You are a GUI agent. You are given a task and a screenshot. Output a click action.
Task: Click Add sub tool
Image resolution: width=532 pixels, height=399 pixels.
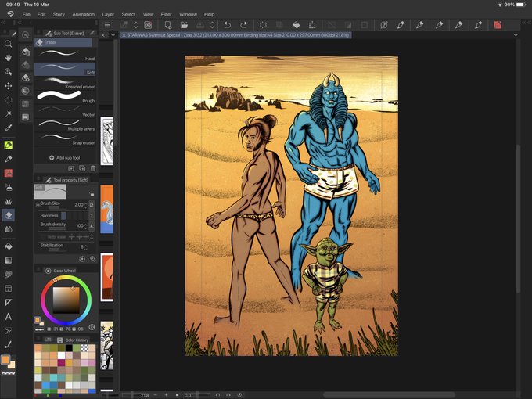point(64,158)
